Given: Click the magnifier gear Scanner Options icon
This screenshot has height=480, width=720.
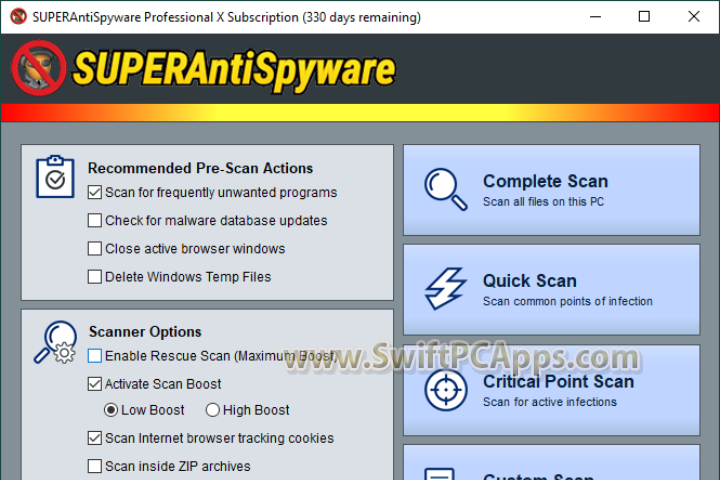Looking at the screenshot, I should pyautogui.click(x=56, y=342).
